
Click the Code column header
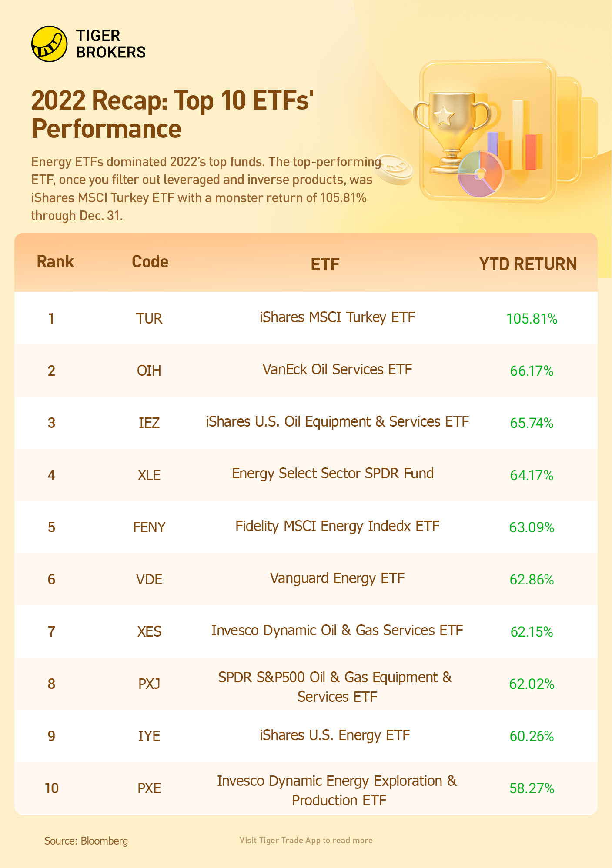coord(150,262)
